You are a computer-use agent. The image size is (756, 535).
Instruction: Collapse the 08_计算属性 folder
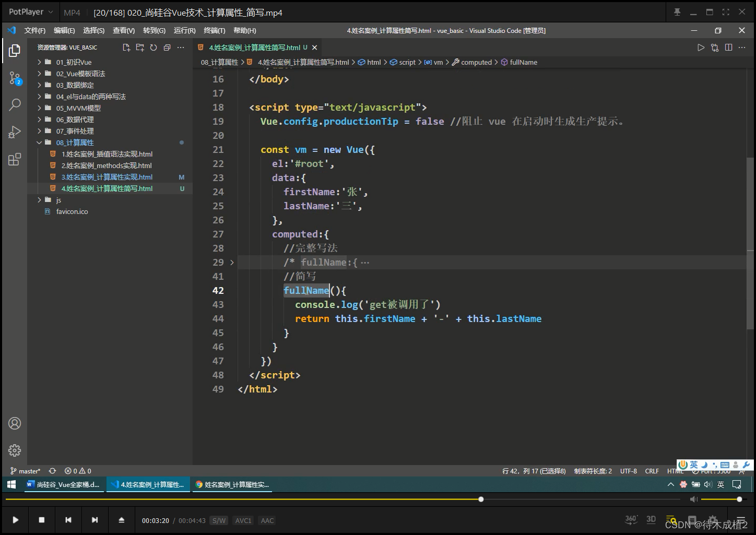75,142
